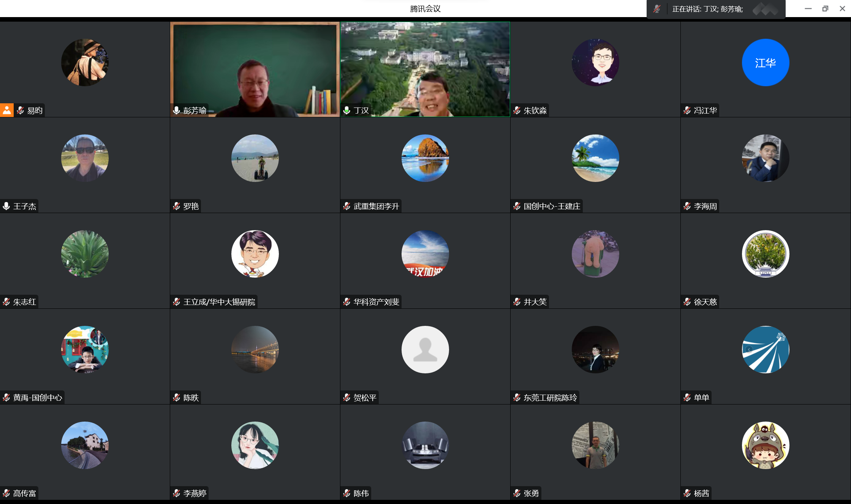Click the muted microphone icon for 李海周
The height and width of the screenshot is (504, 851).
point(687,206)
